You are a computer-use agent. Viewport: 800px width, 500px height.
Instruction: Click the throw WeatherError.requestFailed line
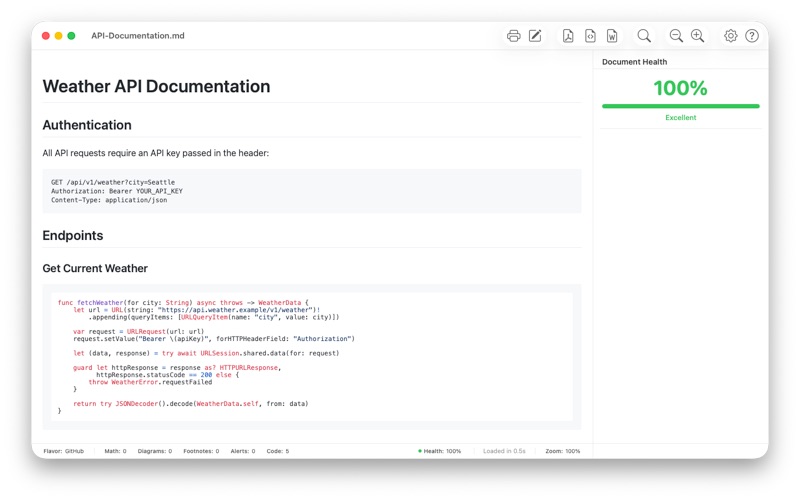click(150, 382)
